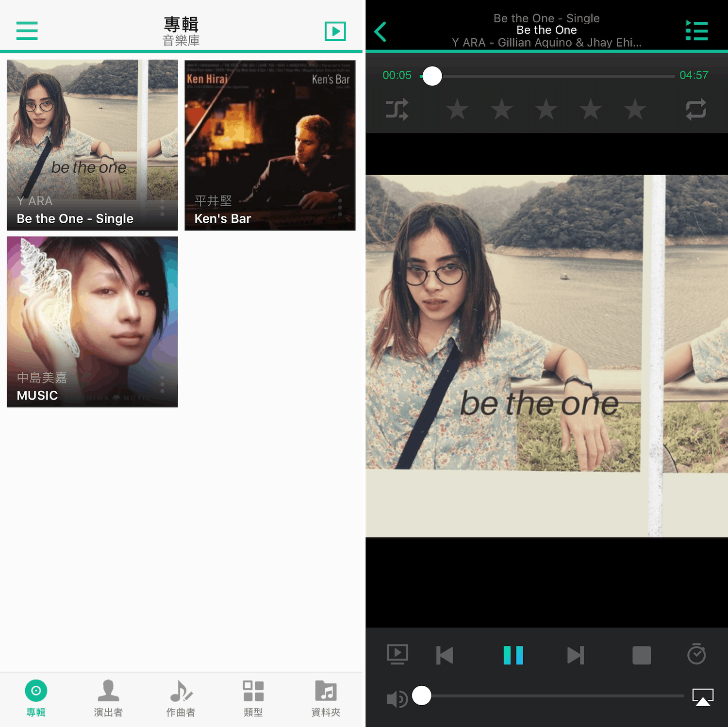Go back from the player screen
Image resolution: width=728 pixels, height=727 pixels.
(381, 32)
